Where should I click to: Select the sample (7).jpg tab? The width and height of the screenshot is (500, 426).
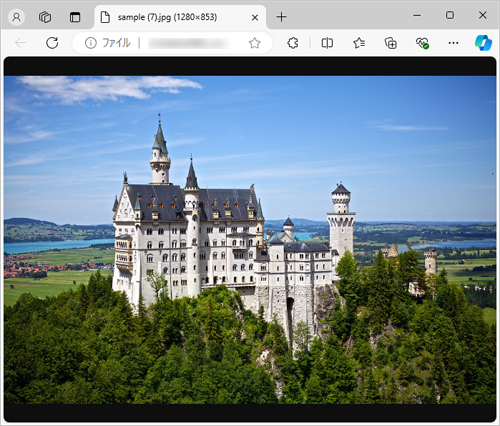coord(180,17)
